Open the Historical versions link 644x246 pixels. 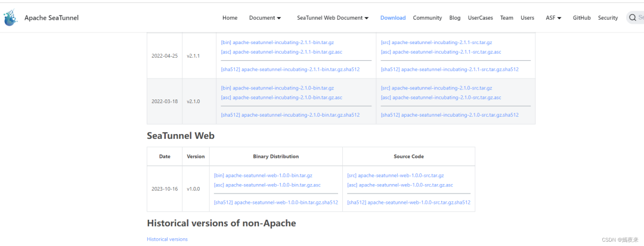pos(167,239)
